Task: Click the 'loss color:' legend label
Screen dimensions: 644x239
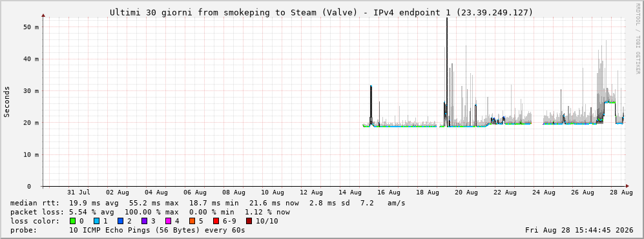Action: coord(34,222)
